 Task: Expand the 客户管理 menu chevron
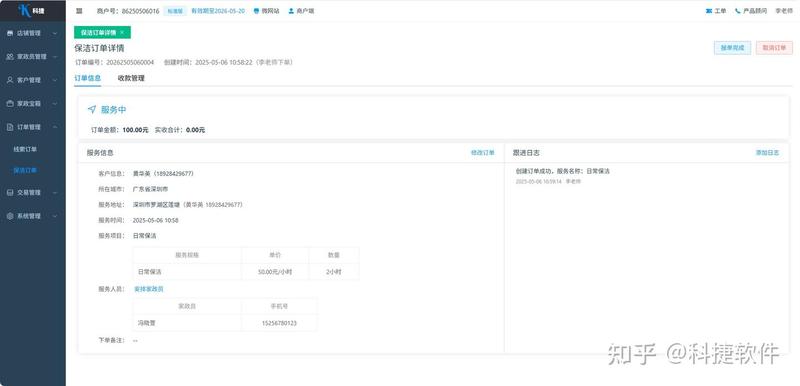click(x=55, y=80)
